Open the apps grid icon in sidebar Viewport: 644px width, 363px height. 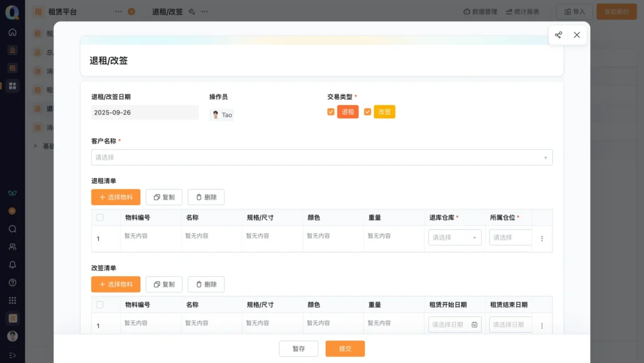[13, 300]
